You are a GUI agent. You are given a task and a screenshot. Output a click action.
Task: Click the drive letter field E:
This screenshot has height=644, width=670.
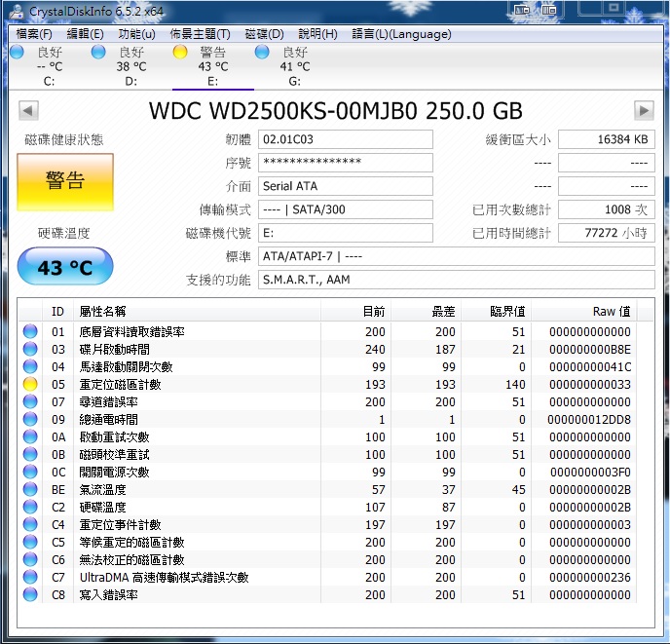(x=346, y=233)
